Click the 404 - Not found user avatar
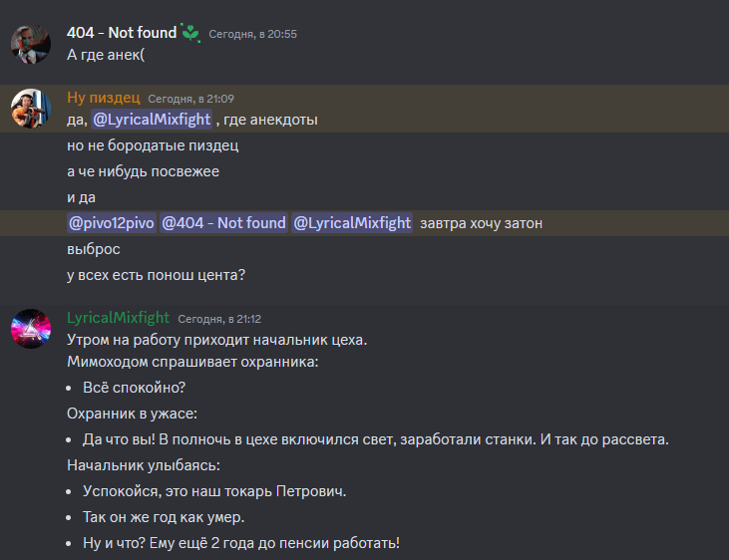 pos(31,44)
